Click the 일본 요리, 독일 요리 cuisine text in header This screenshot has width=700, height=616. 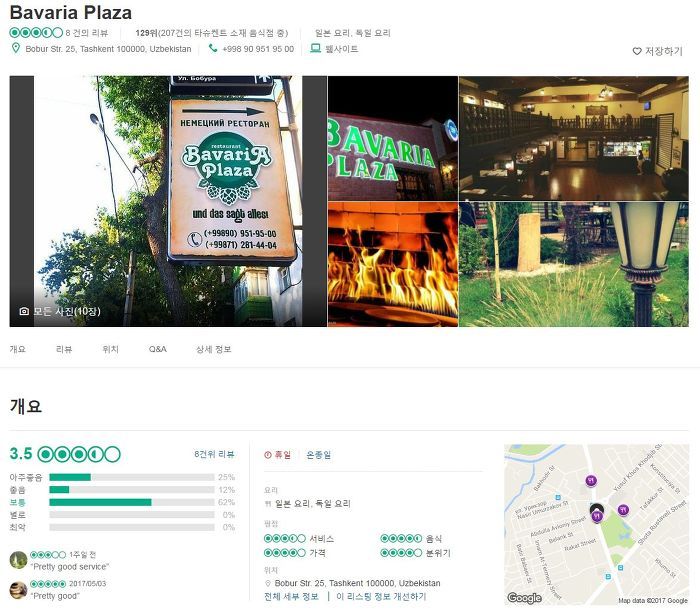pyautogui.click(x=352, y=33)
